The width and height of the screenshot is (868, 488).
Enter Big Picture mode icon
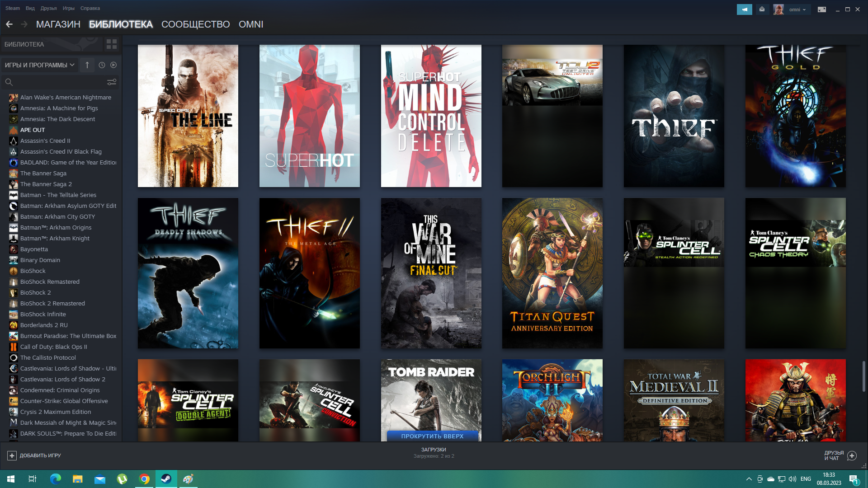821,9
